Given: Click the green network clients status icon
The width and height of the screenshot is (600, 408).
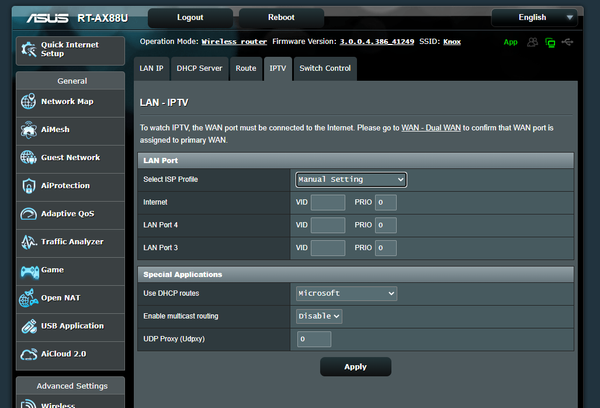Looking at the screenshot, I should click(x=550, y=43).
